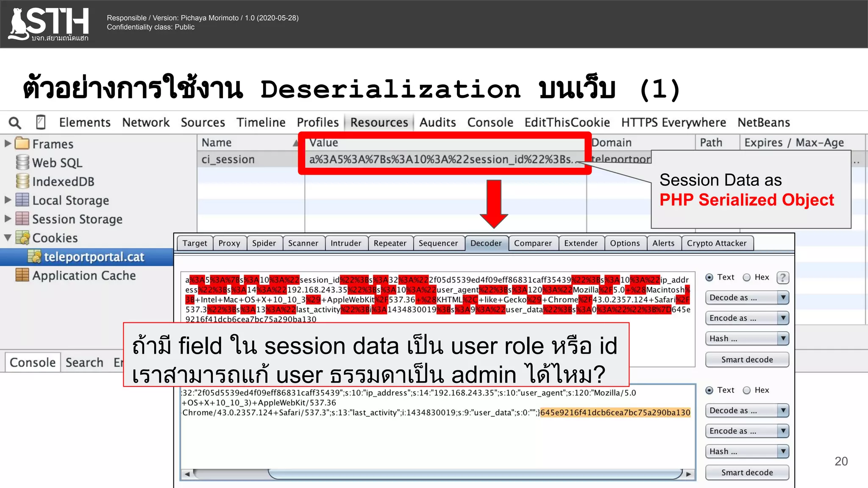Open Burp Alerts tab
This screenshot has height=488, width=868.
point(663,243)
